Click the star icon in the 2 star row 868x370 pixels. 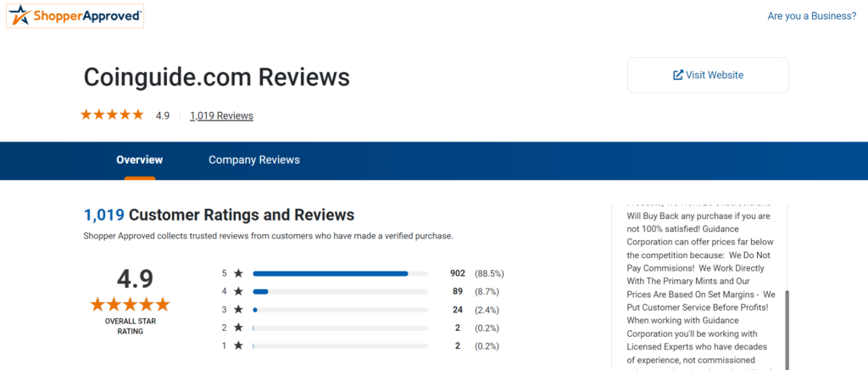[238, 328]
